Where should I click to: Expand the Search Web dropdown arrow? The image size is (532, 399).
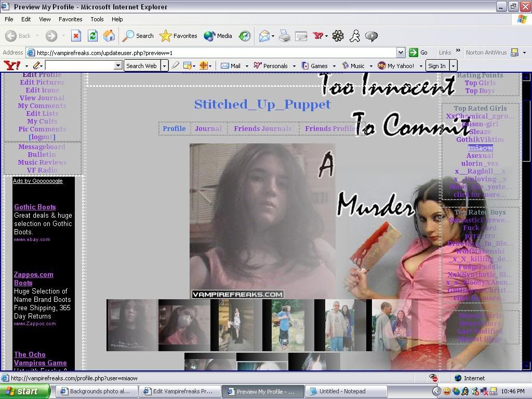(164, 66)
